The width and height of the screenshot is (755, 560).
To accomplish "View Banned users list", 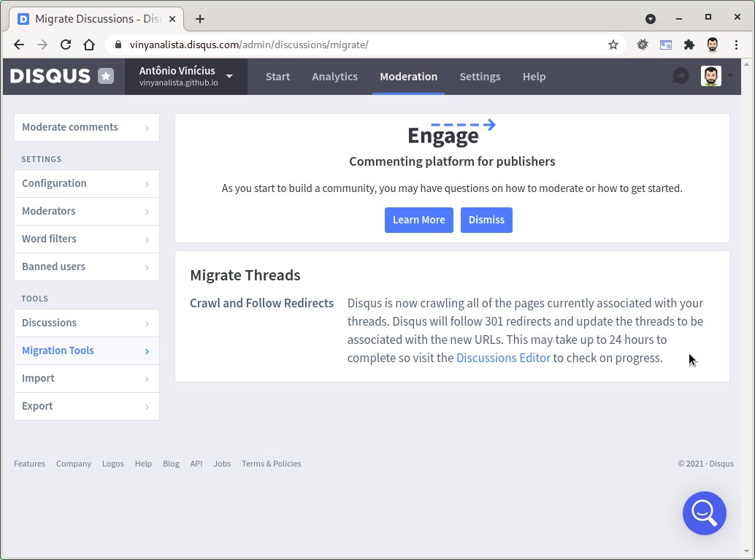I will coord(87,266).
